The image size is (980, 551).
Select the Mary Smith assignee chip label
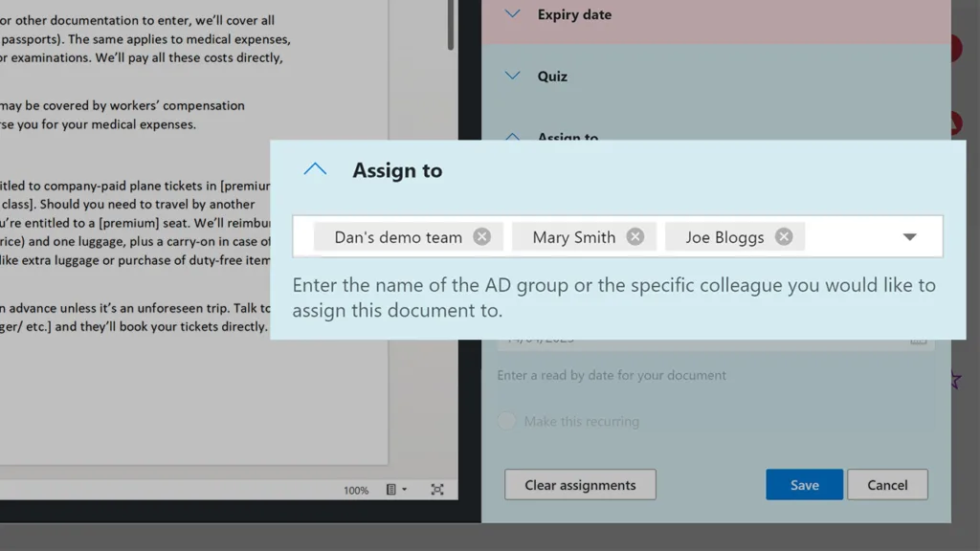(573, 237)
